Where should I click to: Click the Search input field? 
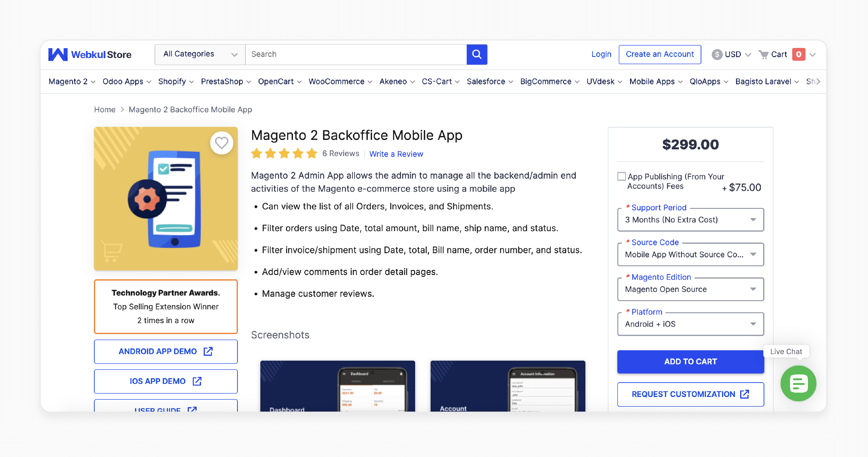tap(356, 54)
